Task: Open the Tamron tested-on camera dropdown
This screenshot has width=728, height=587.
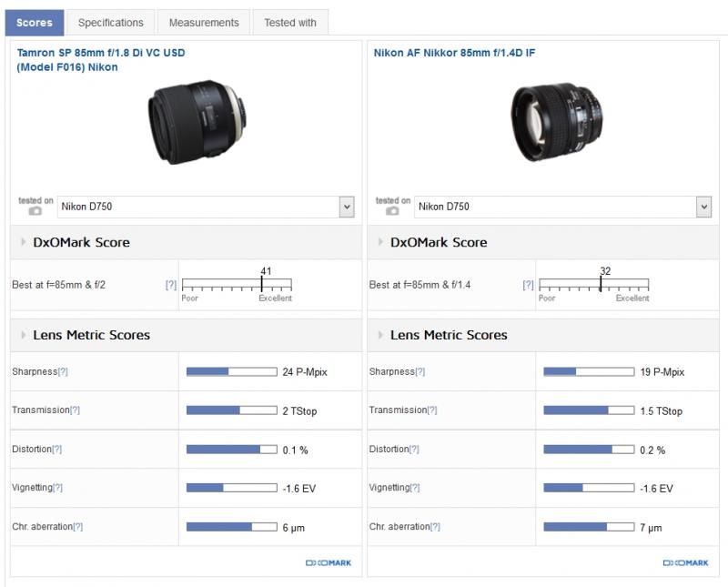Action: [206, 207]
